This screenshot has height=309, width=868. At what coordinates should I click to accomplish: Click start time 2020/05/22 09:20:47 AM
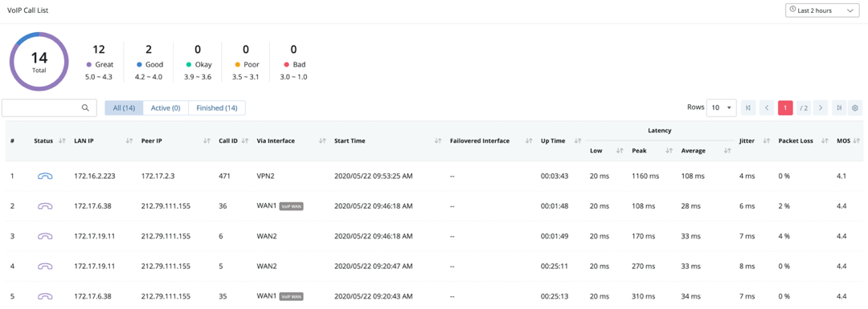click(373, 266)
